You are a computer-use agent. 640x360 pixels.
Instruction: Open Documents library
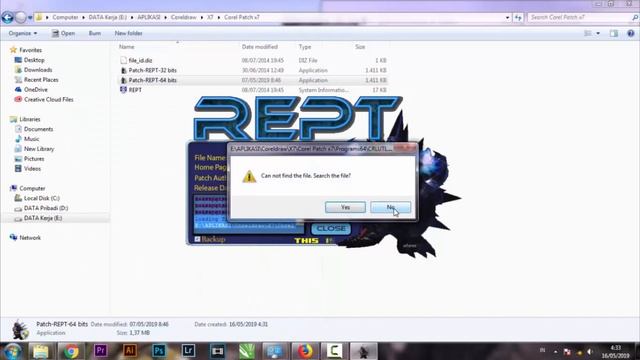(x=38, y=129)
